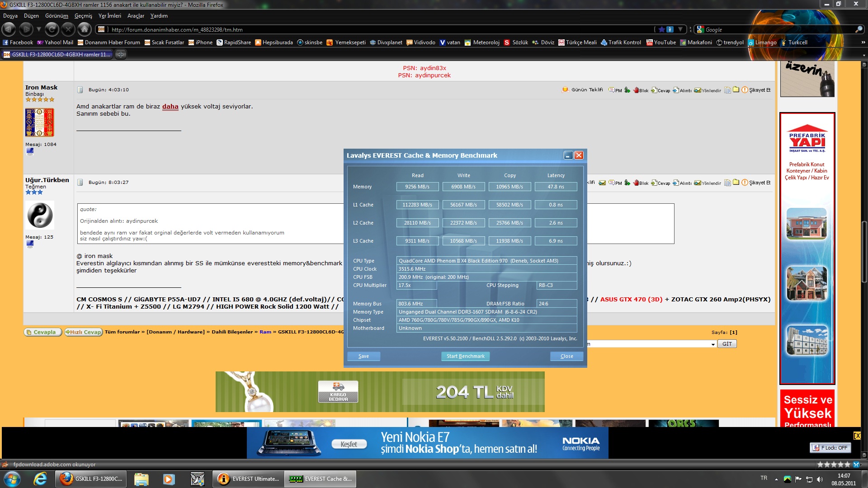Open the RapidShare bookmark

tap(234, 42)
